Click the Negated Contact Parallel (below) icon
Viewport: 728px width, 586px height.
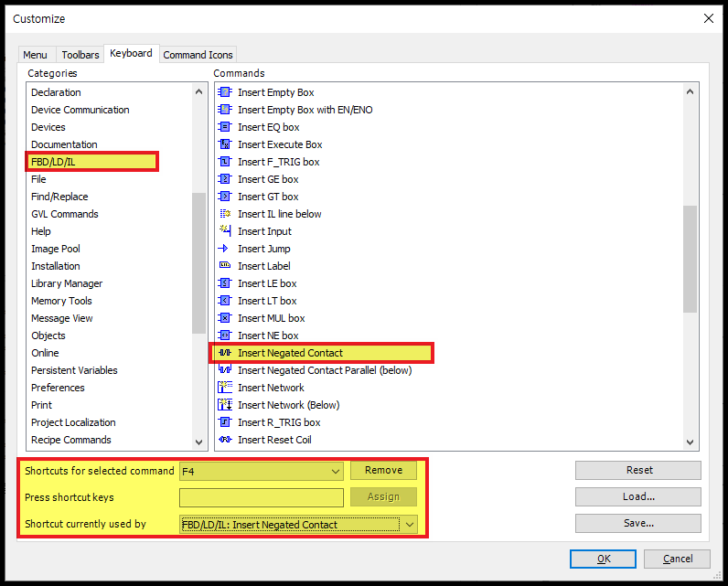click(x=225, y=369)
